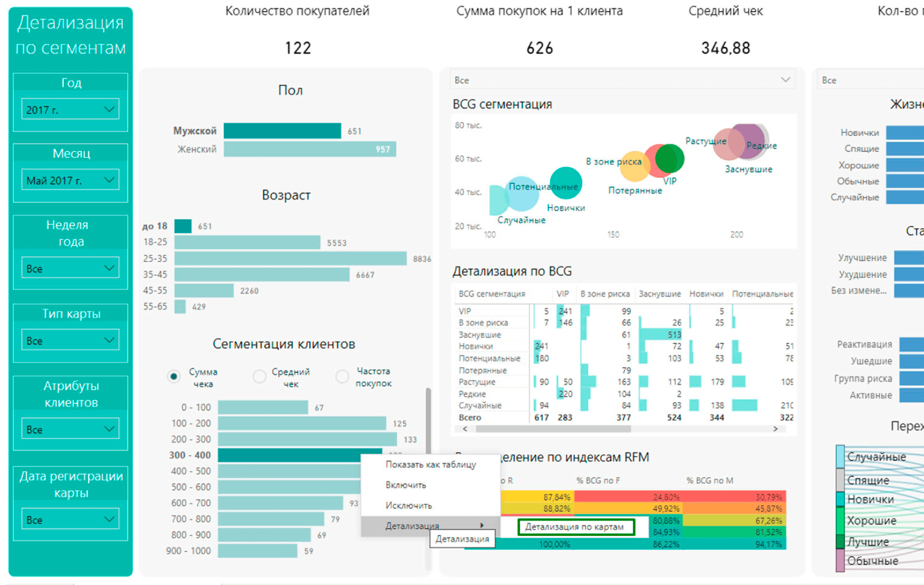Select Исключить in the context menu

tap(408, 505)
